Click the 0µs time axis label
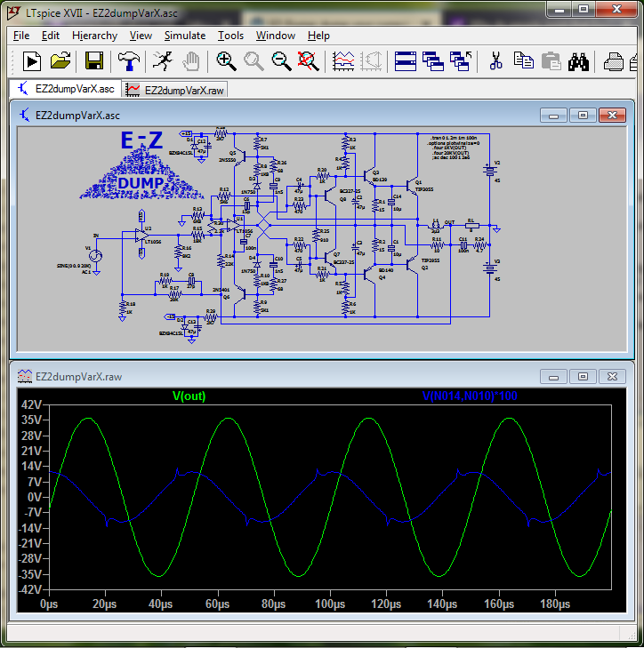The height and width of the screenshot is (648, 644). coord(49,604)
